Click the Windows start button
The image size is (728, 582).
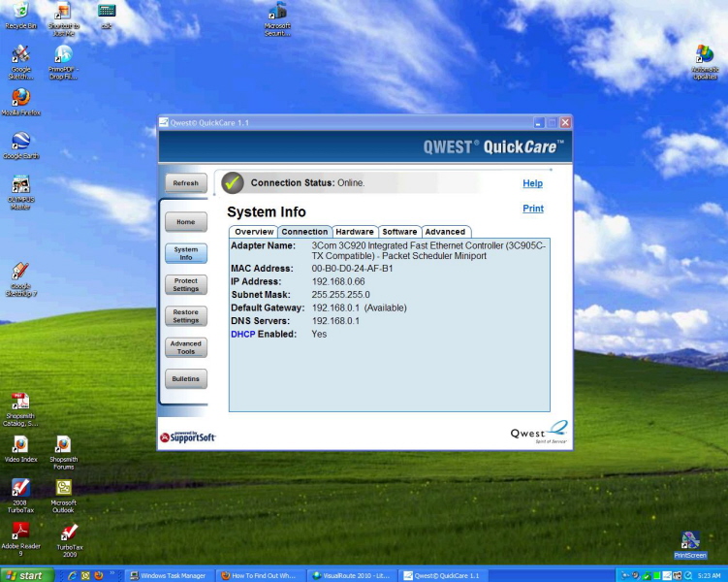[26, 575]
